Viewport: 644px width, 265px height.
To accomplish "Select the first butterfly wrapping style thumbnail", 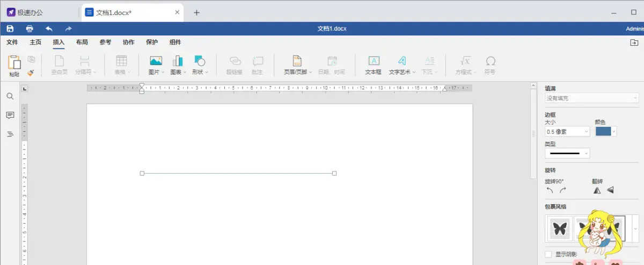I will [560, 229].
